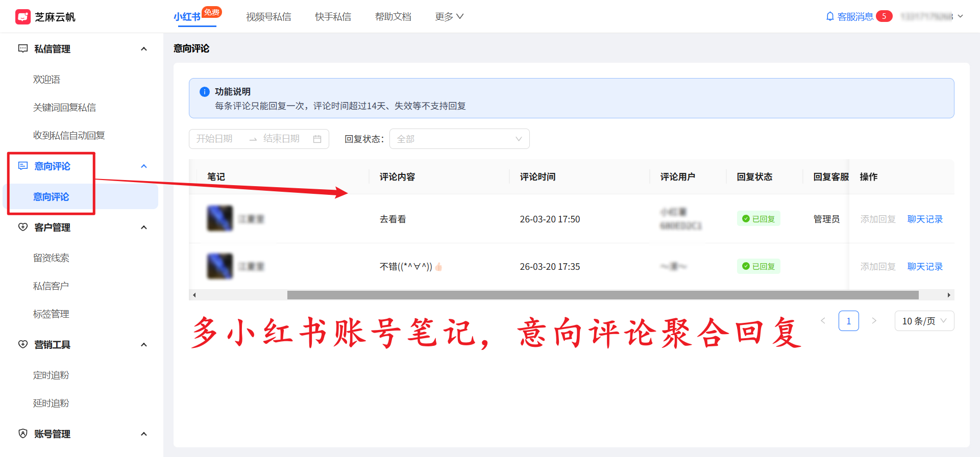Click the 结束日期 input field

click(x=281, y=139)
